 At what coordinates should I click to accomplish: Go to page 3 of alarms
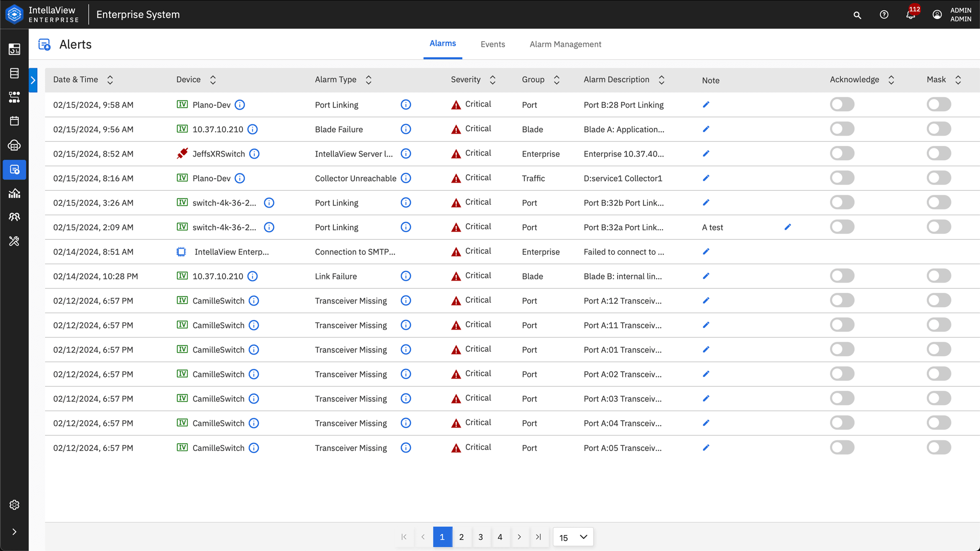tap(480, 537)
